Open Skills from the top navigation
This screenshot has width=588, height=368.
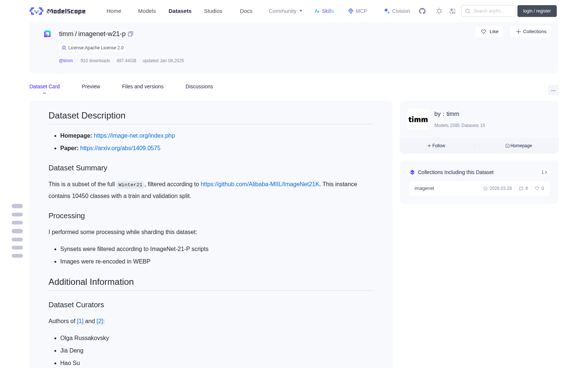click(x=325, y=11)
